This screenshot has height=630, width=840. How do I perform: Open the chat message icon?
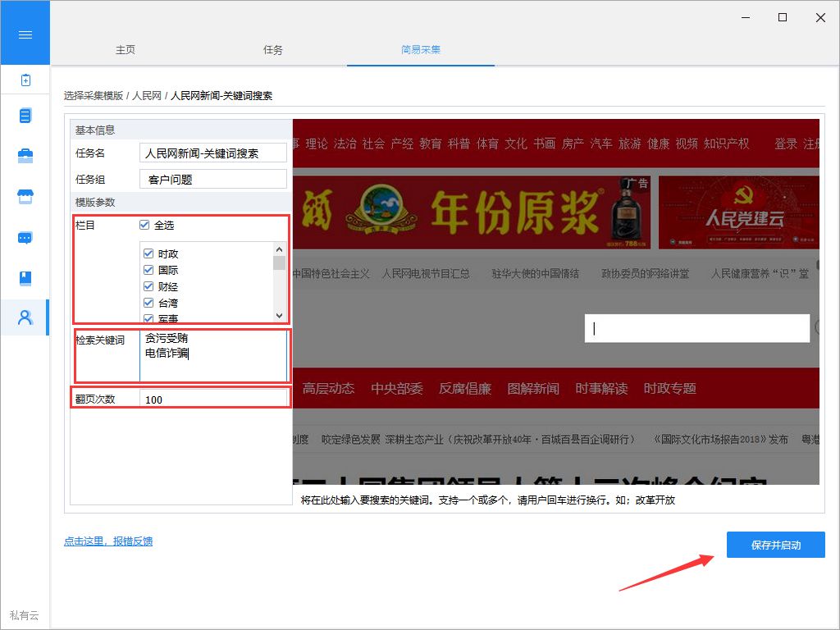25,237
